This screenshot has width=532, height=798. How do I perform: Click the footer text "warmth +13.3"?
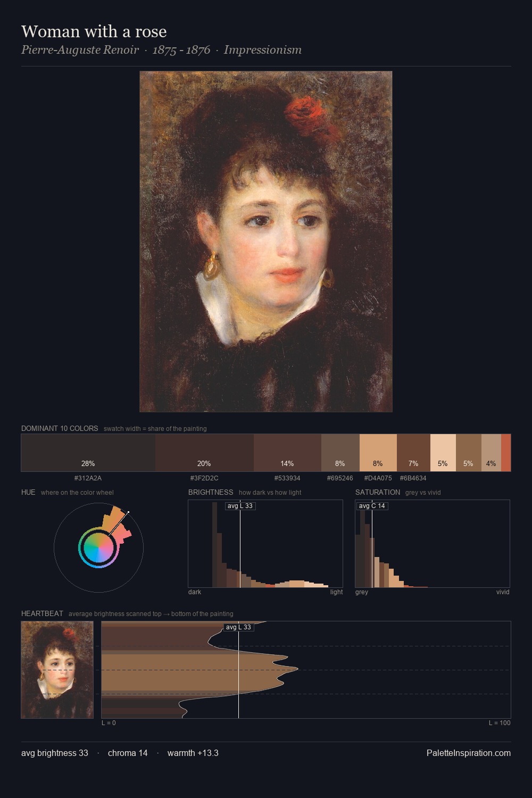tap(193, 753)
